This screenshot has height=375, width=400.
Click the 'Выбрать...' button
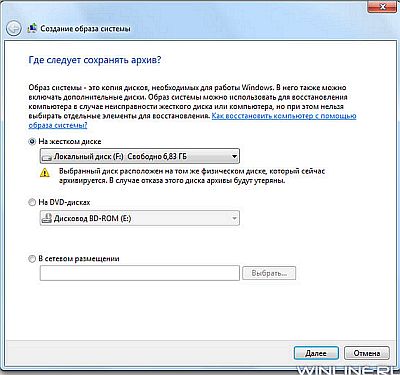click(269, 273)
